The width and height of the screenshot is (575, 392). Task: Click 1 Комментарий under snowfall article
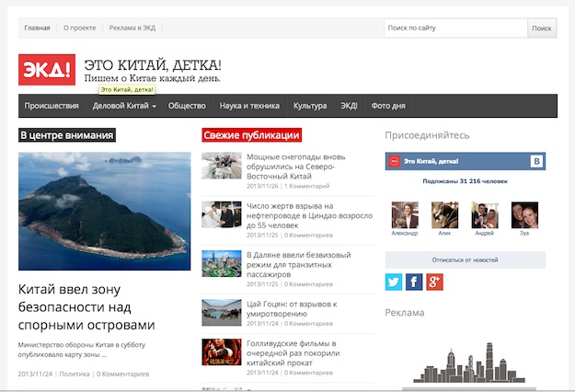(307, 186)
